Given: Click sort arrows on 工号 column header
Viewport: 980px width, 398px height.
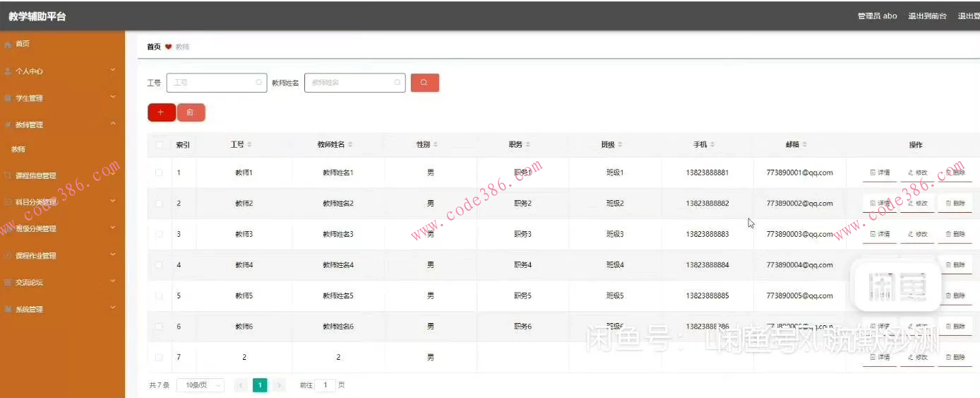Looking at the screenshot, I should point(249,144).
